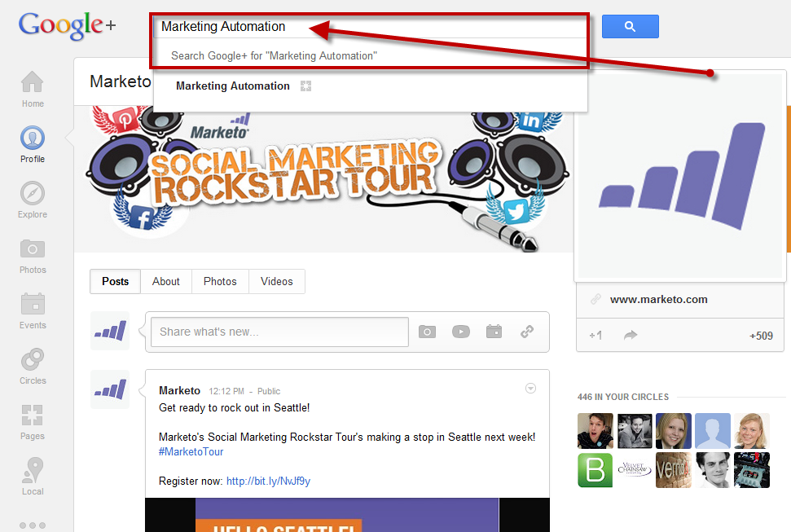The height and width of the screenshot is (532, 791).
Task: Switch to the Photos tab
Action: [x=220, y=281]
